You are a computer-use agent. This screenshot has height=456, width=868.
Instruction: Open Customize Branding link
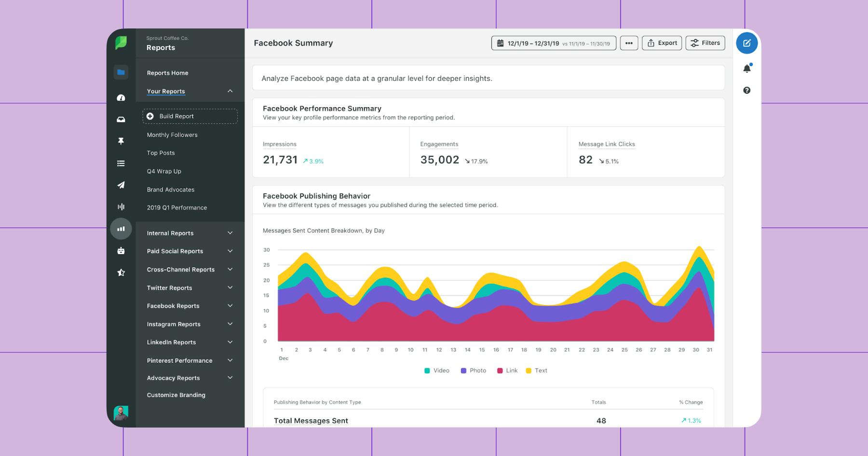(176, 395)
